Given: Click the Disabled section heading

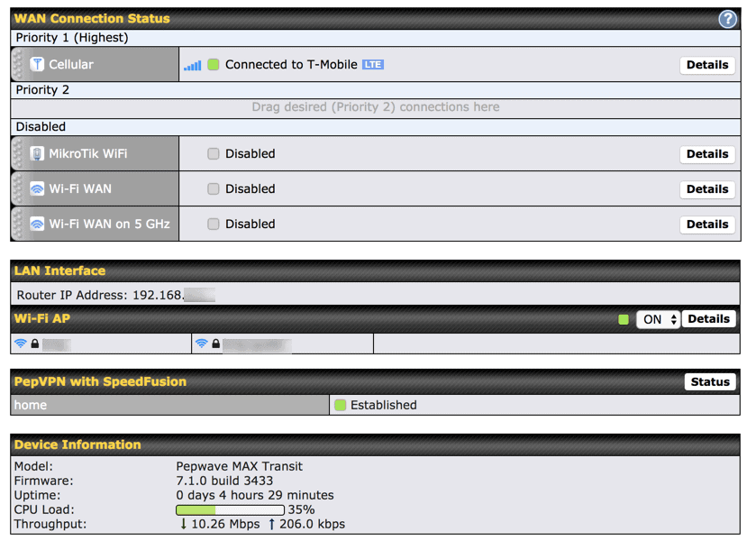Looking at the screenshot, I should point(41,127).
